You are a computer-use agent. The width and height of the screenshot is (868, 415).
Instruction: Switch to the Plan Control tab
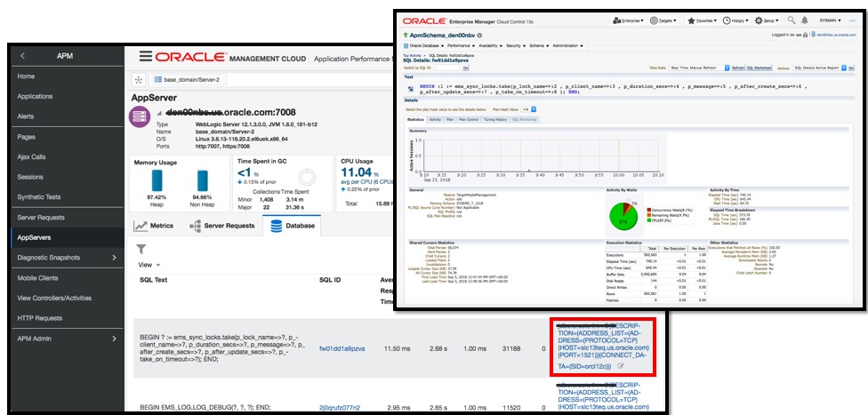(x=469, y=119)
